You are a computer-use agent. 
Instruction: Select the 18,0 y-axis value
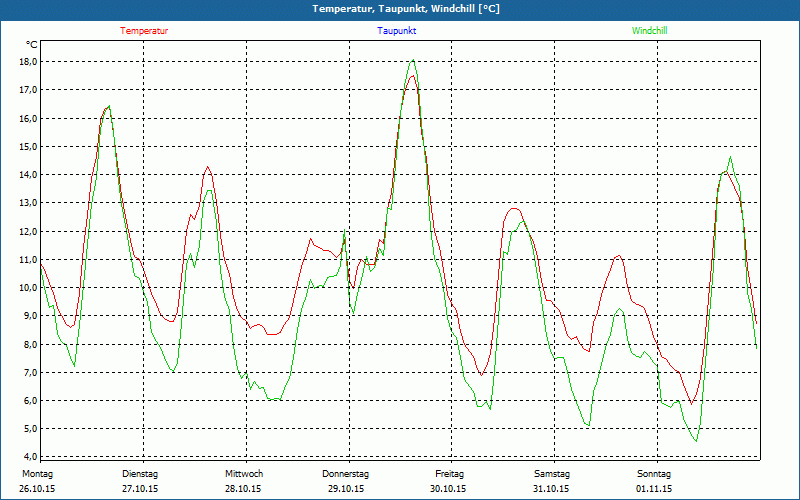click(x=29, y=62)
